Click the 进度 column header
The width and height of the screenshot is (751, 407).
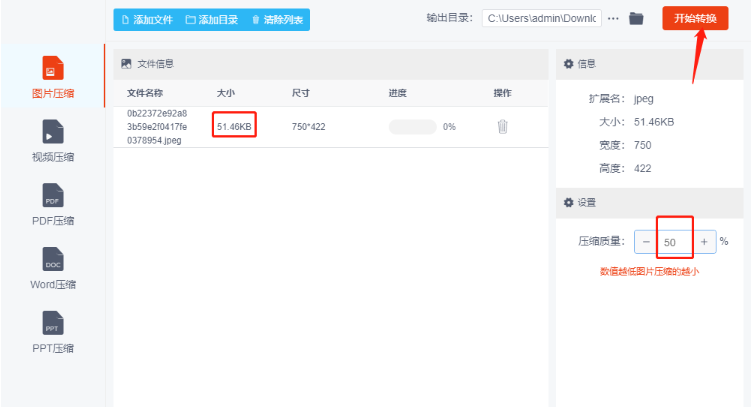398,93
